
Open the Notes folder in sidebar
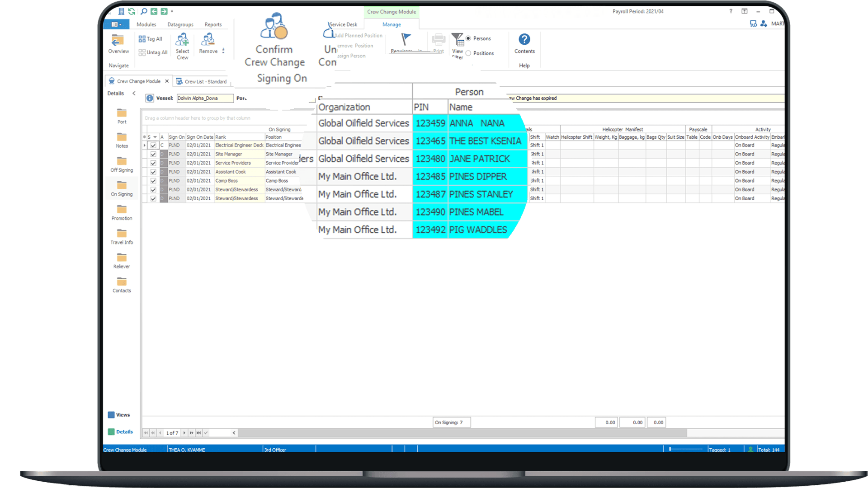click(122, 141)
